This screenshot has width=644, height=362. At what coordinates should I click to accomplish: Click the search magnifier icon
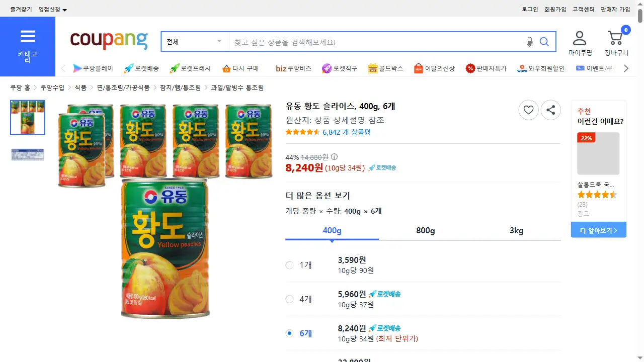[x=544, y=42]
